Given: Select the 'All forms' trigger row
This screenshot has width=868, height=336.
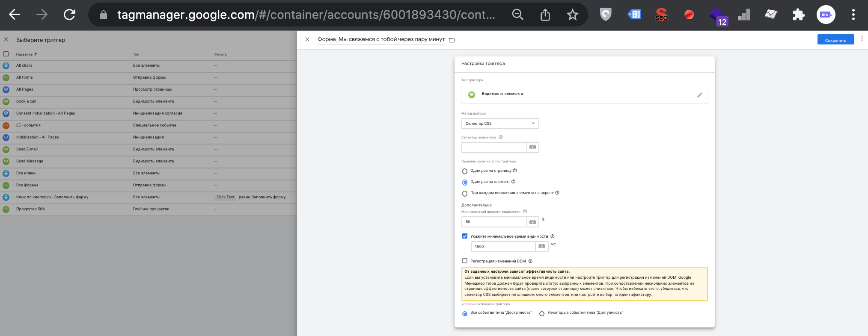Looking at the screenshot, I should [149, 77].
